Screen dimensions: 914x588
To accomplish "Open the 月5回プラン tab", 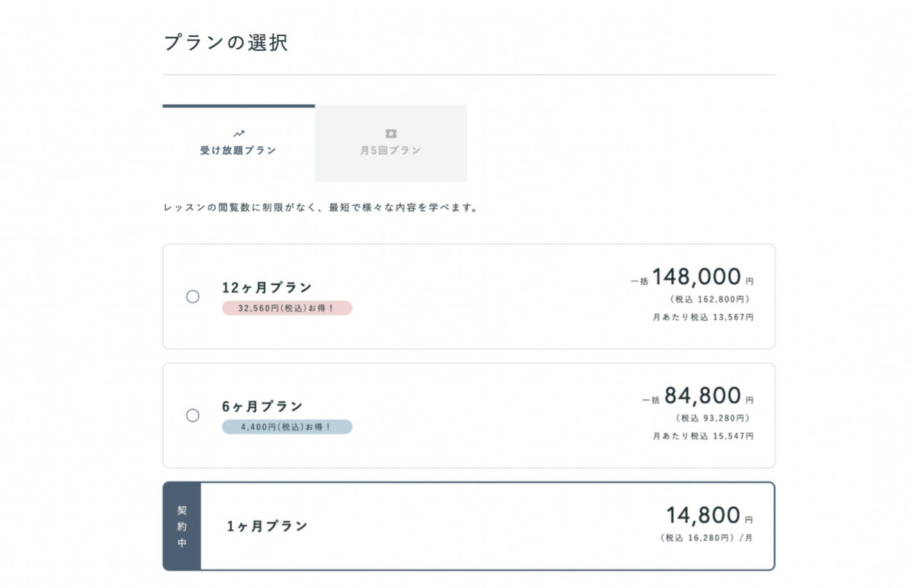I will [x=391, y=143].
